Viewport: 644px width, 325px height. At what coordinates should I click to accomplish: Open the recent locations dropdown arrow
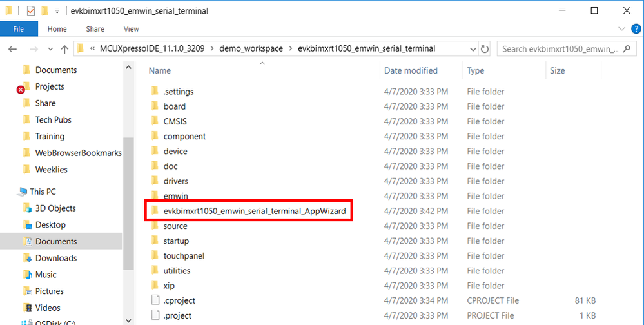(x=50, y=49)
